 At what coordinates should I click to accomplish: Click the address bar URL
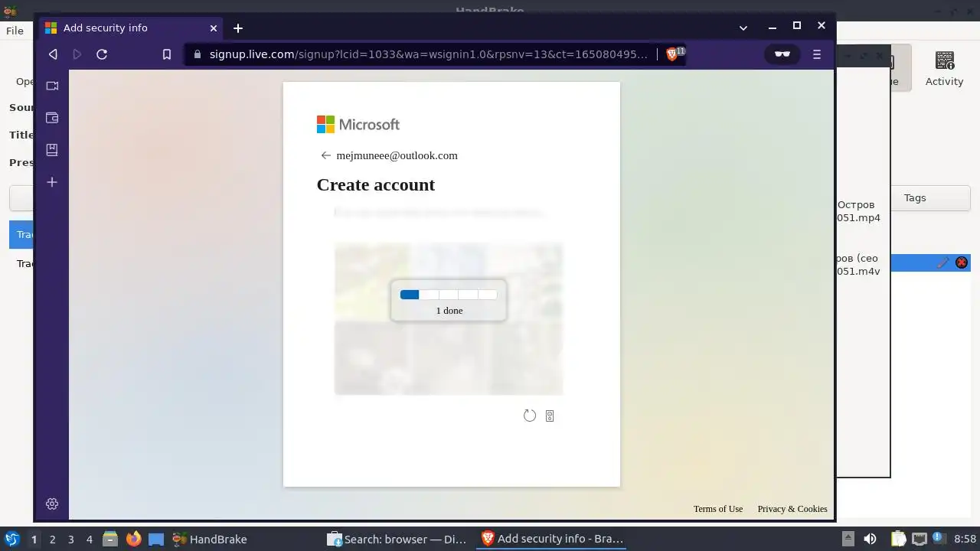429,54
